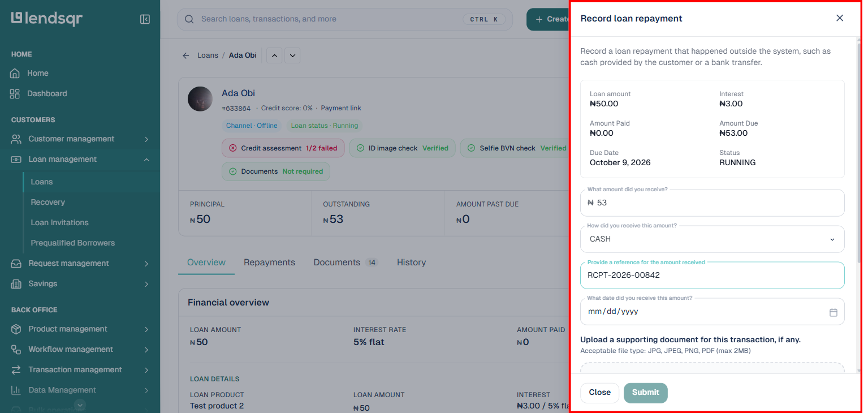The image size is (868, 413).
Task: Click the Transaction management arrows icon
Action: pyautogui.click(x=16, y=369)
